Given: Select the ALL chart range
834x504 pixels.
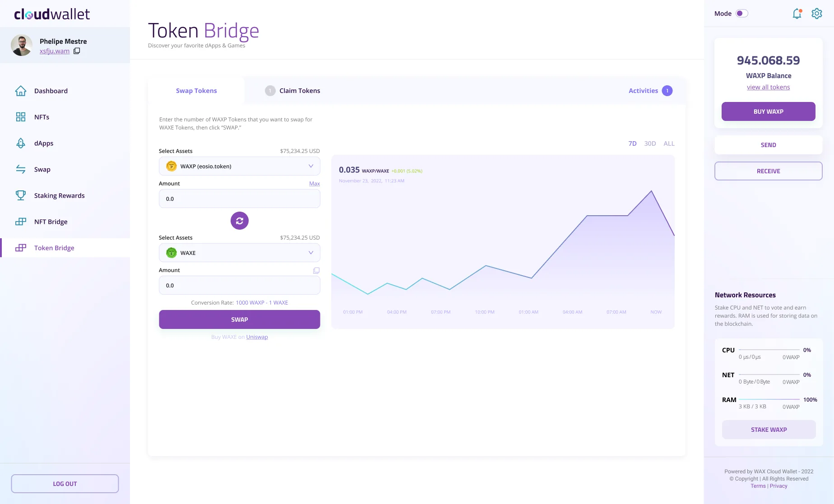Looking at the screenshot, I should tap(669, 143).
